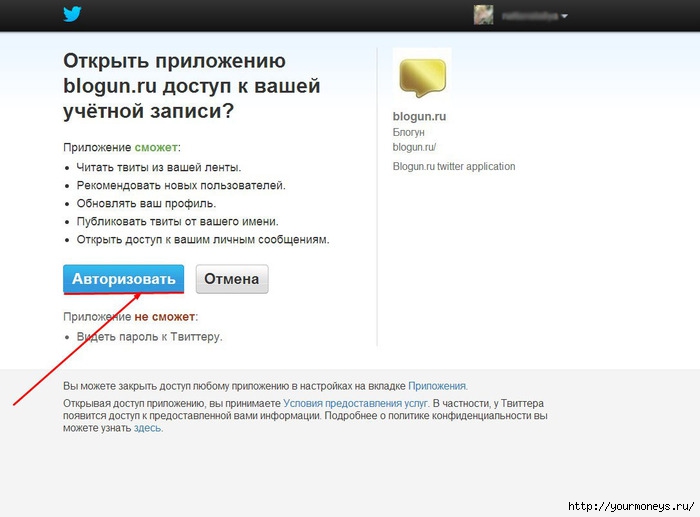
Task: Open the Приложения settings link
Action: 438,386
